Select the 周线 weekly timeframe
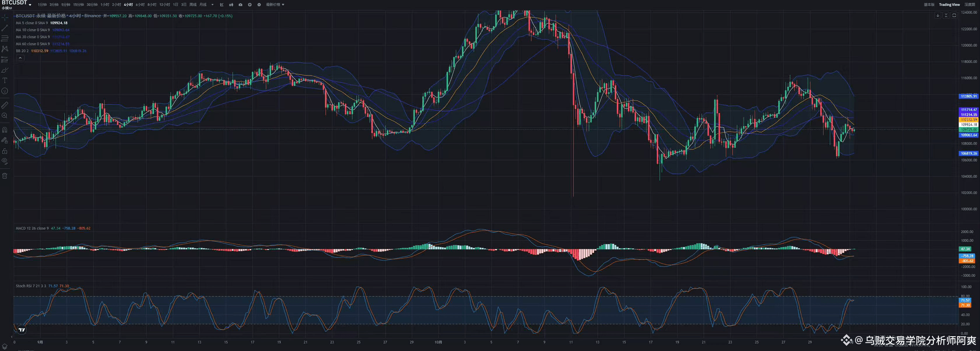Image resolution: width=980 pixels, height=351 pixels. [193, 5]
